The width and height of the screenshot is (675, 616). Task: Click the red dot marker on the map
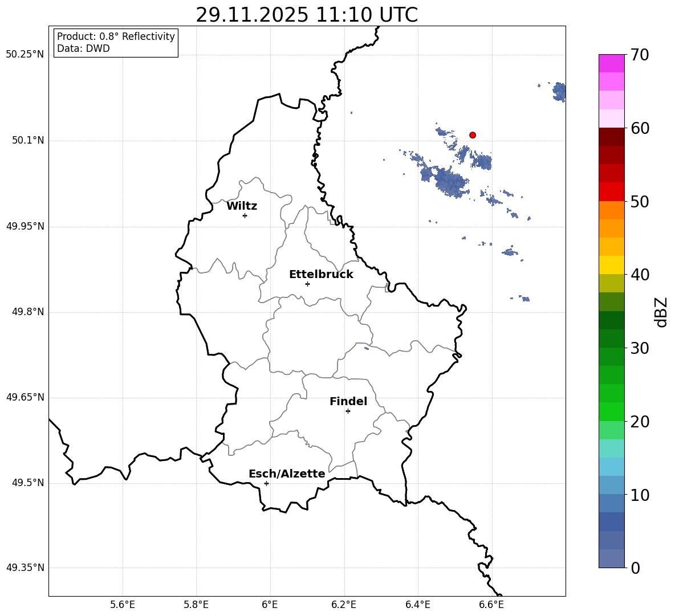tap(473, 135)
